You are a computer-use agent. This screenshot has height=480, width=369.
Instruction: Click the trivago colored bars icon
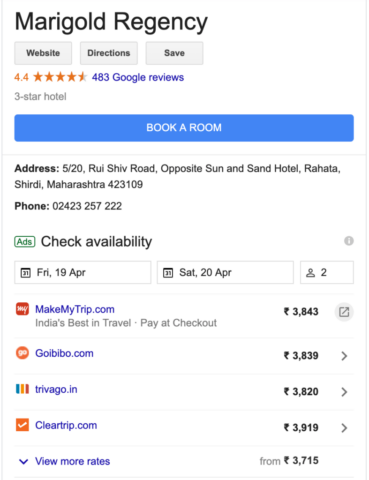[22, 389]
